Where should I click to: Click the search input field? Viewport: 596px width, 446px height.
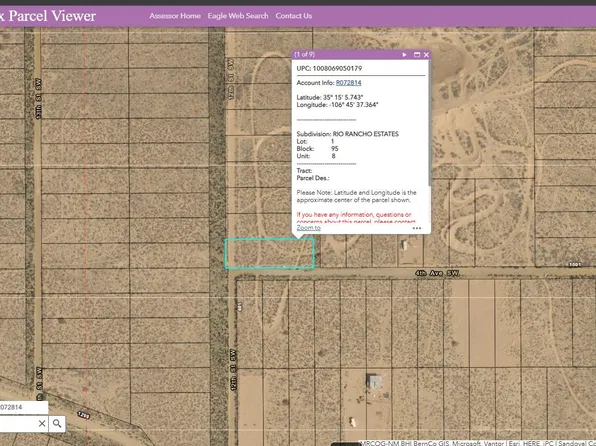18,424
